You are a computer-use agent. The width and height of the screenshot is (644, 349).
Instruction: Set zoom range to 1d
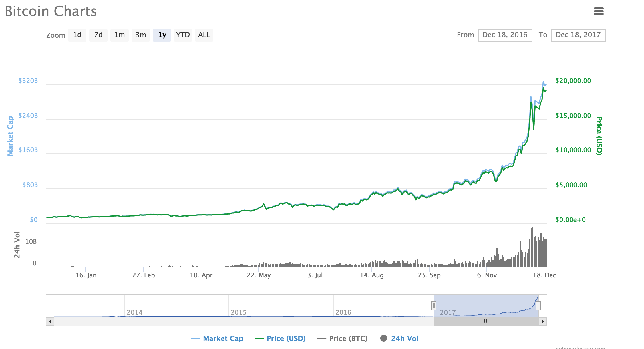(x=77, y=35)
